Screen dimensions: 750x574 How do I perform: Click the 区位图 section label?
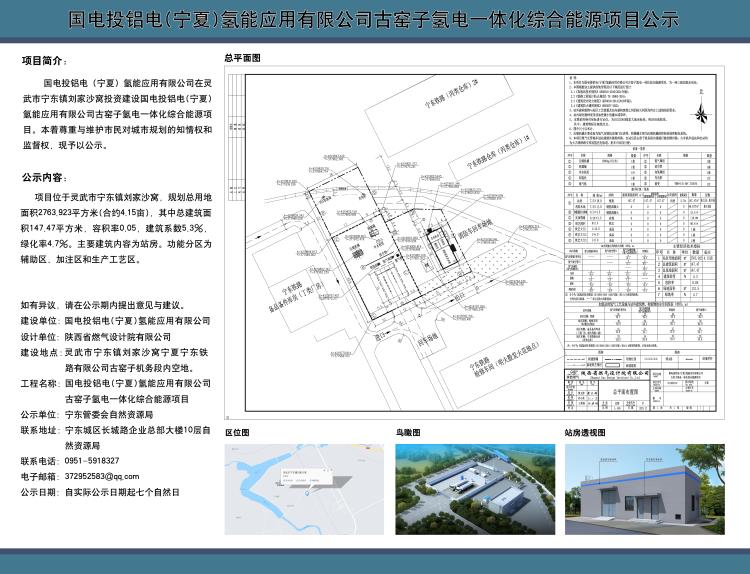pyautogui.click(x=237, y=433)
